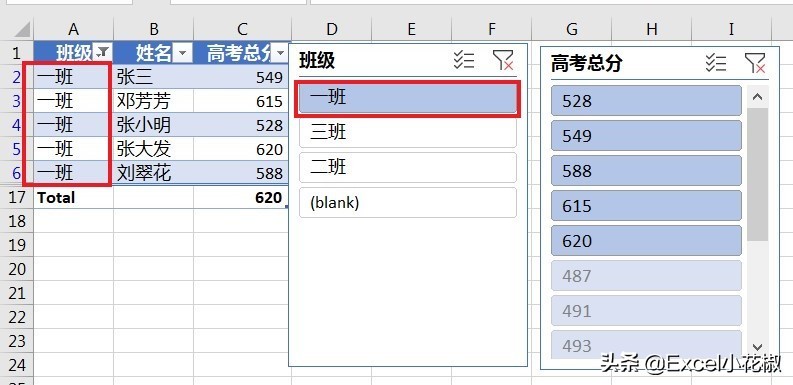Select column H header
This screenshot has width=793, height=385.
coord(652,29)
